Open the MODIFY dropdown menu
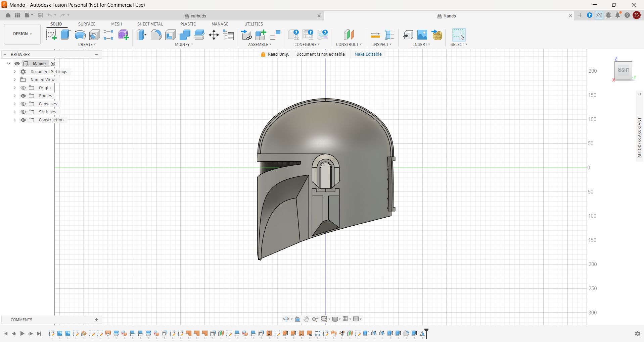The height and width of the screenshot is (342, 644). point(184,45)
